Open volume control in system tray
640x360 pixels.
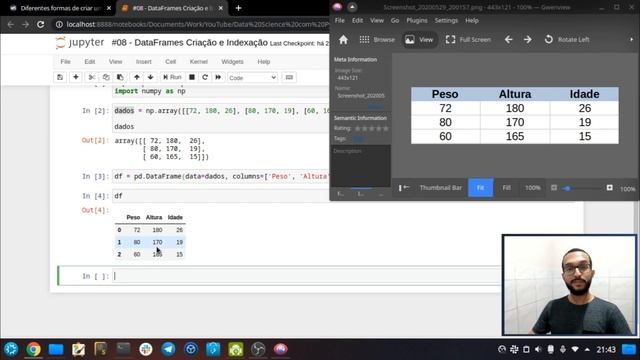pos(538,349)
